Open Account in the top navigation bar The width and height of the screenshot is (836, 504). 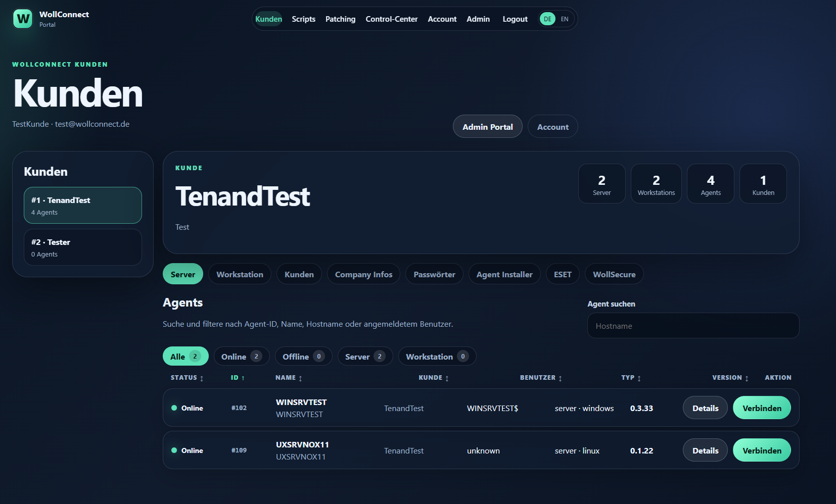[442, 19]
